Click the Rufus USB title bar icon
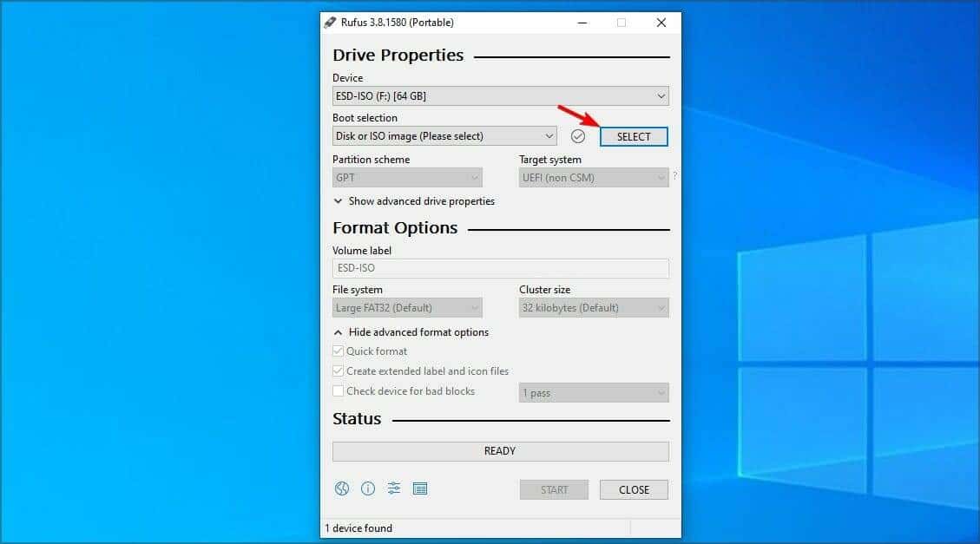 click(x=331, y=23)
